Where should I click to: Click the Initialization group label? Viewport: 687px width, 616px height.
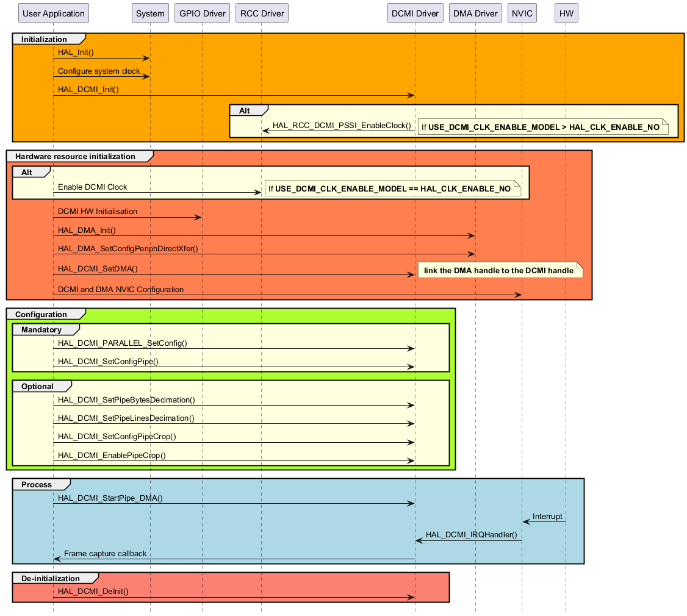tap(45, 40)
